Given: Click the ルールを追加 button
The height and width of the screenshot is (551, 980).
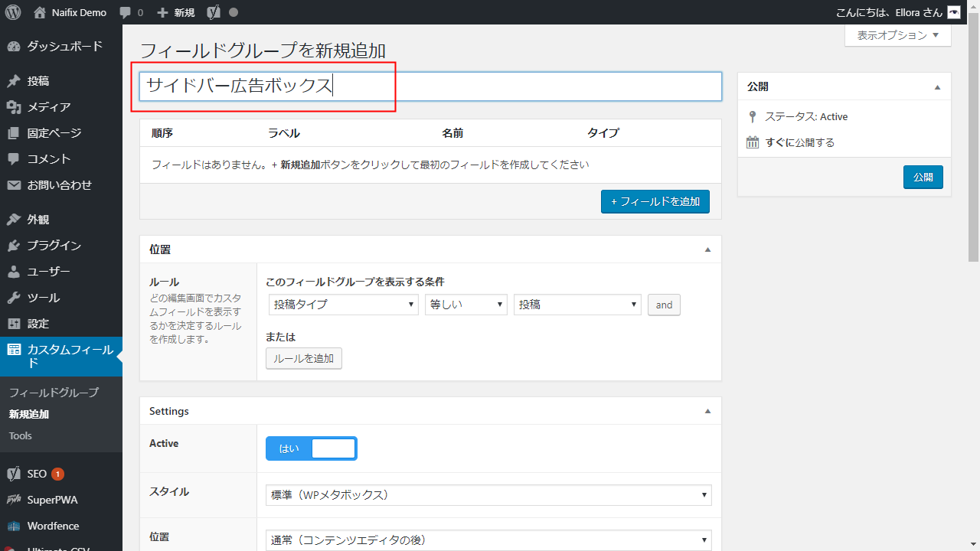Looking at the screenshot, I should [x=304, y=358].
